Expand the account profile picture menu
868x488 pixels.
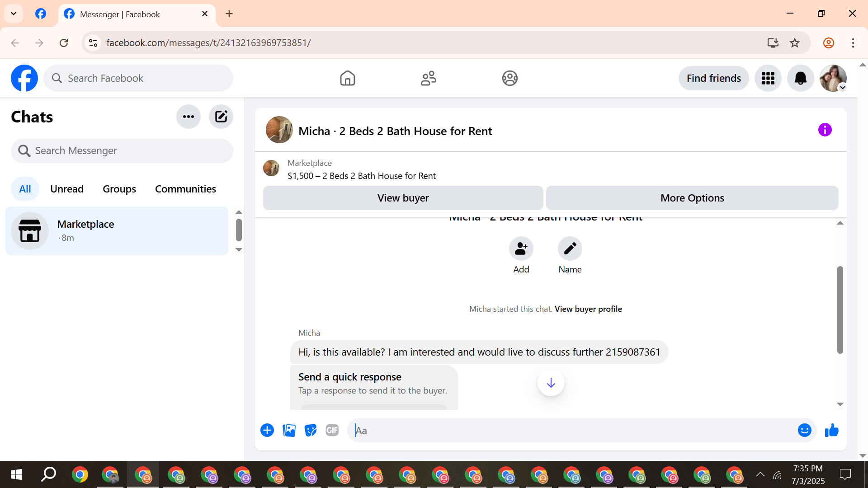[833, 78]
